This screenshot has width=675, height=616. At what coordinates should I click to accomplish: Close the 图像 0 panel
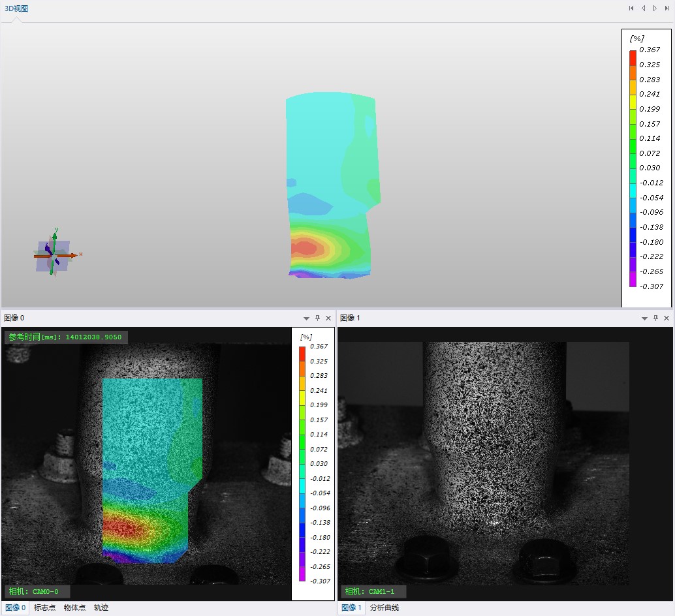pos(328,318)
